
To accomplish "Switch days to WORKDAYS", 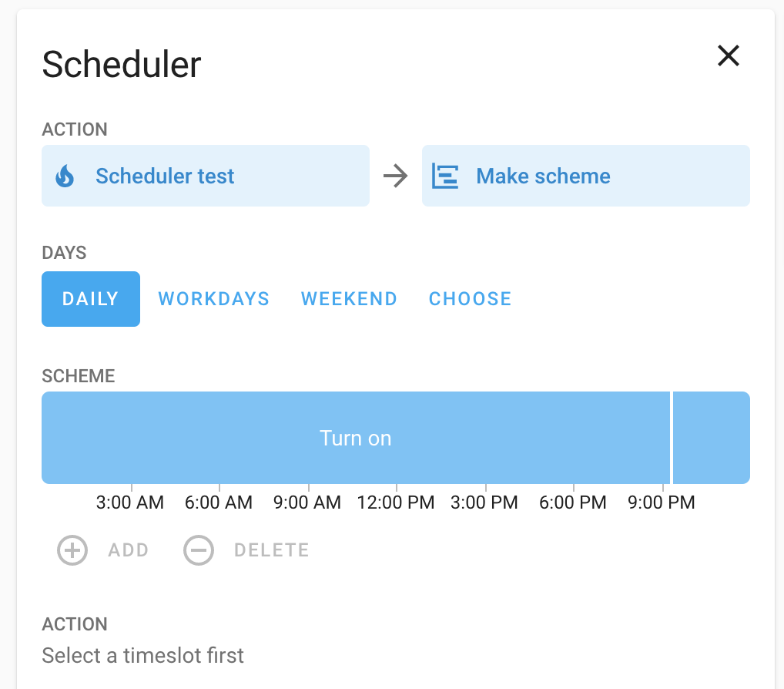I will pyautogui.click(x=213, y=299).
